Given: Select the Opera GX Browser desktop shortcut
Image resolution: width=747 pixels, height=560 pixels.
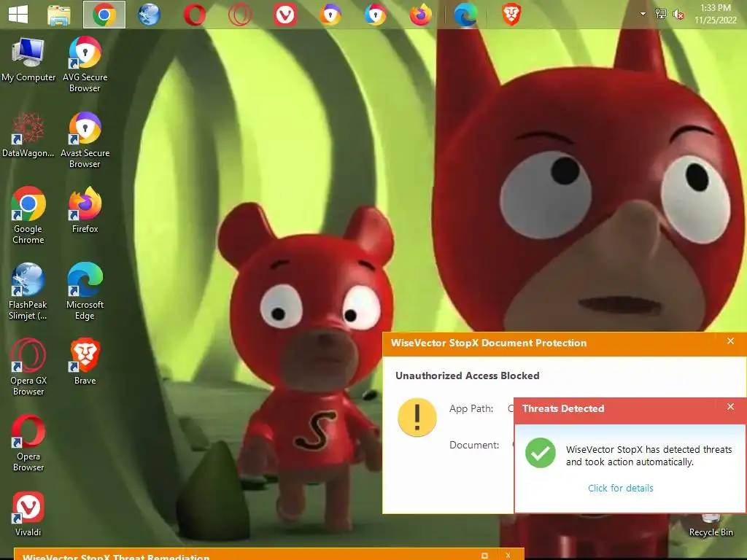Looking at the screenshot, I should (x=28, y=367).
